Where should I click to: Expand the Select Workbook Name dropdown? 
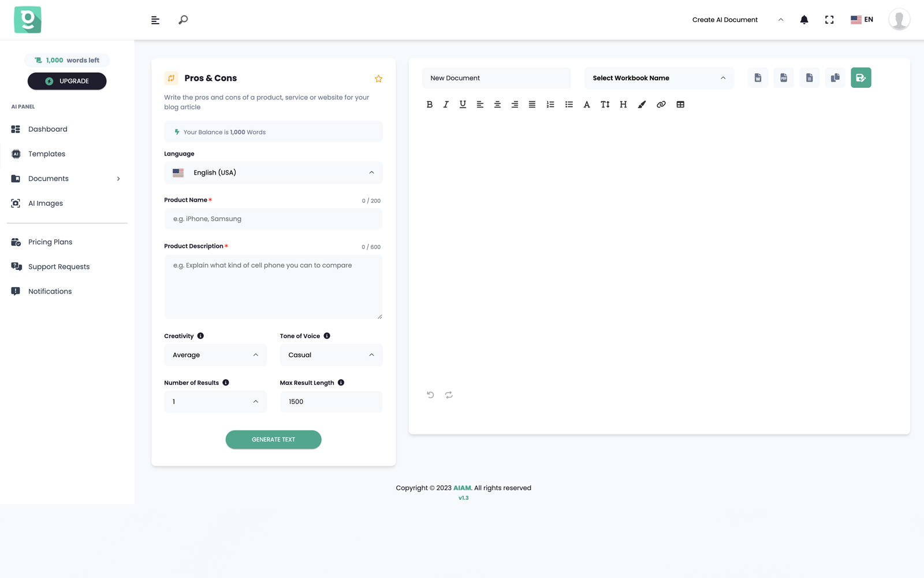tap(658, 77)
